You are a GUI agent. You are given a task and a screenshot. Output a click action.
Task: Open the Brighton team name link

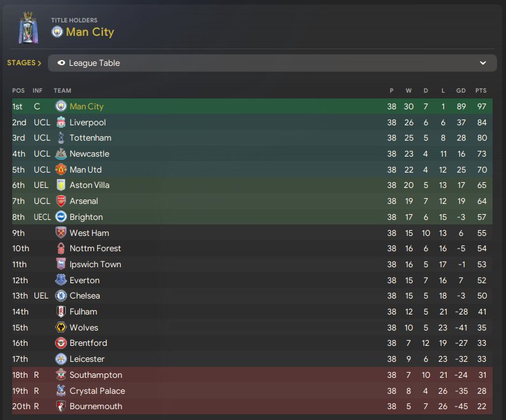pyautogui.click(x=86, y=217)
